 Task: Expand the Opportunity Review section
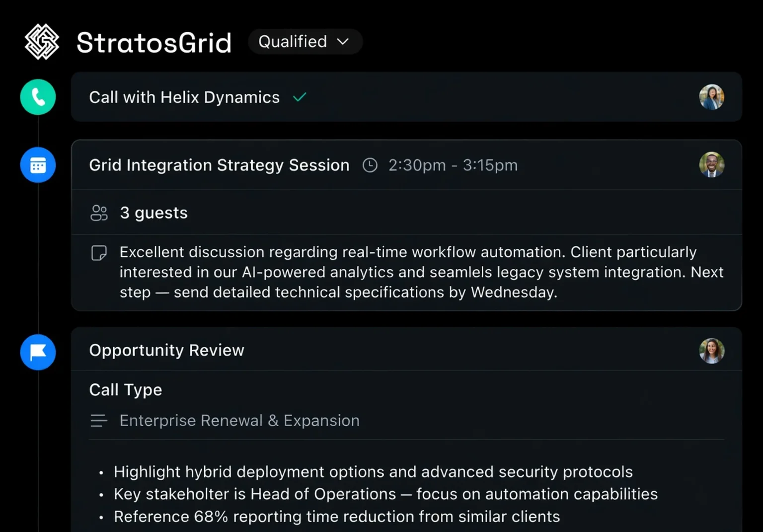166,350
